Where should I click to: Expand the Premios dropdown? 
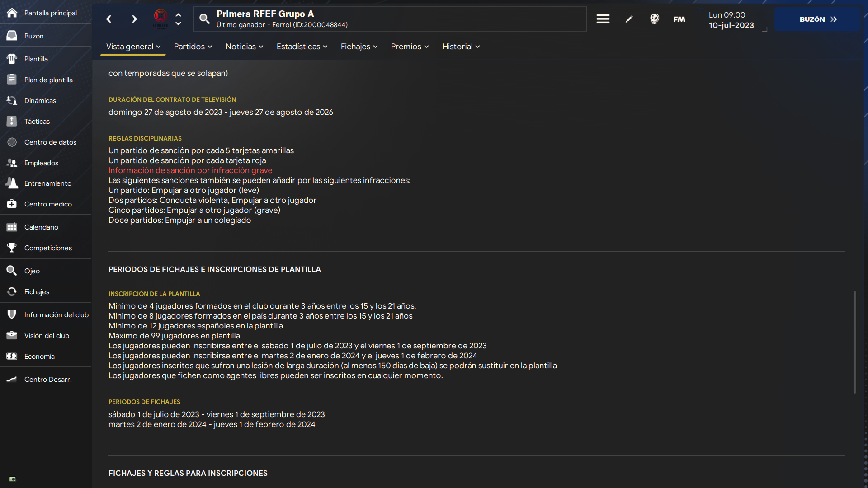click(410, 47)
